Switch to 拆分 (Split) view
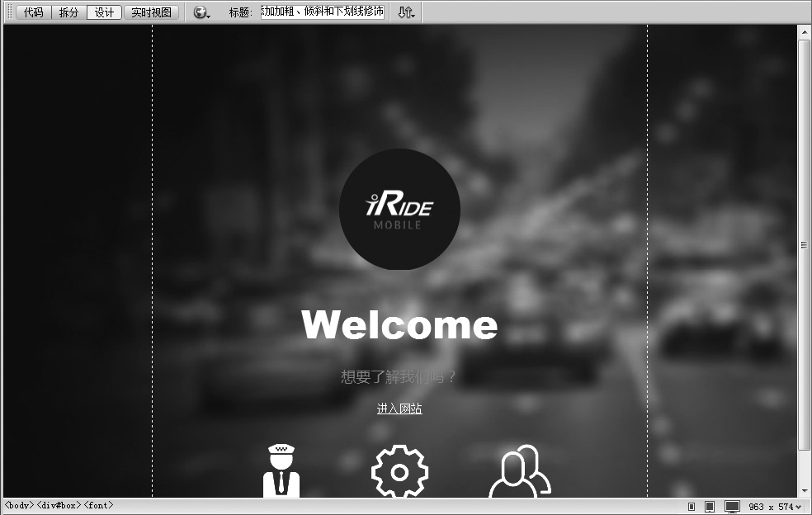Image resolution: width=812 pixels, height=515 pixels. coord(68,12)
